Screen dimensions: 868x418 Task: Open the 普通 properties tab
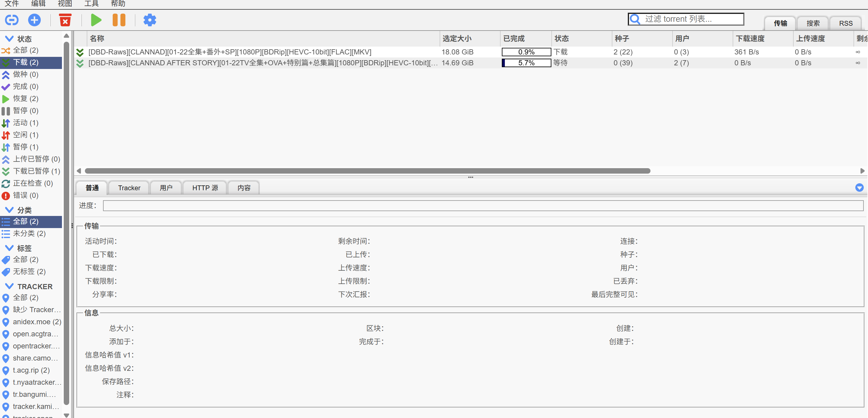[x=92, y=188]
